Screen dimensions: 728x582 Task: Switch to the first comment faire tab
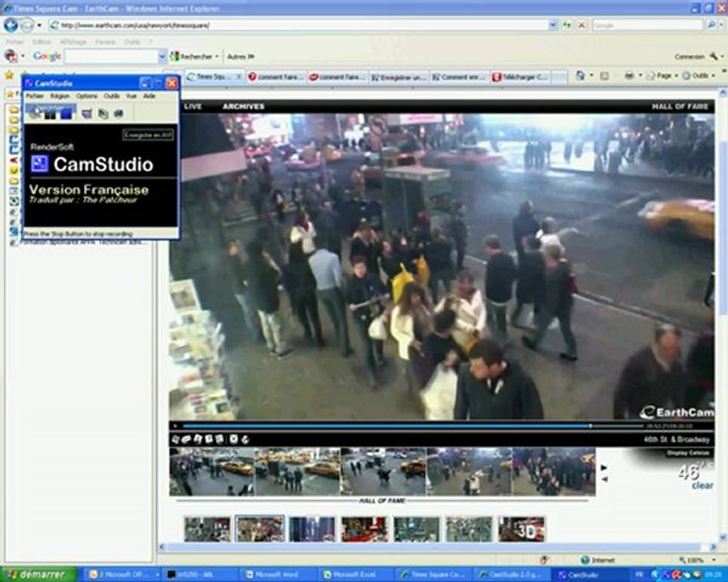[x=276, y=77]
